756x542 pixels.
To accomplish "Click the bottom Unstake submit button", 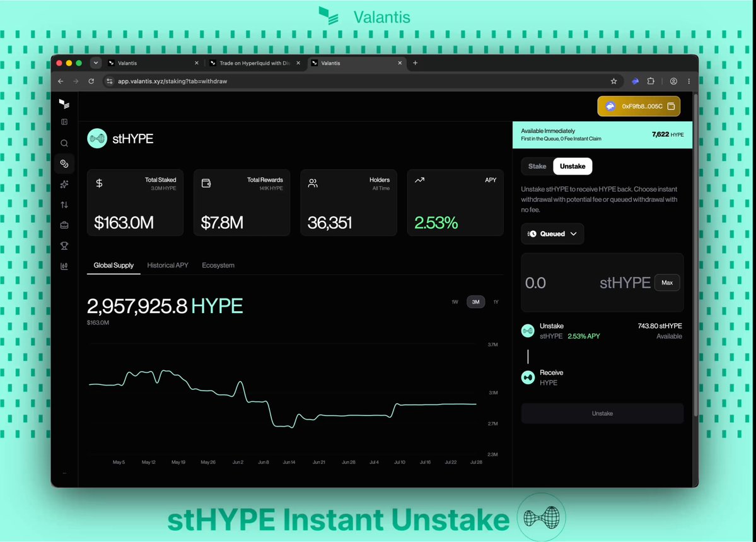I will (602, 414).
